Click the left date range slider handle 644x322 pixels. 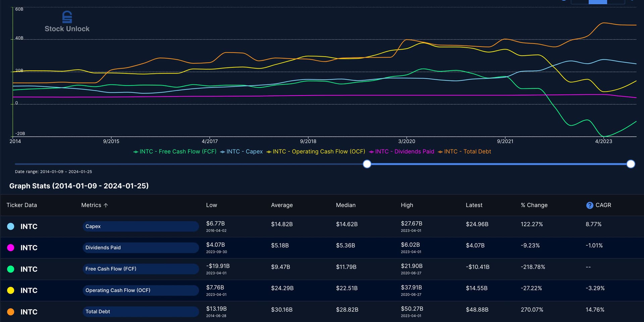367,164
